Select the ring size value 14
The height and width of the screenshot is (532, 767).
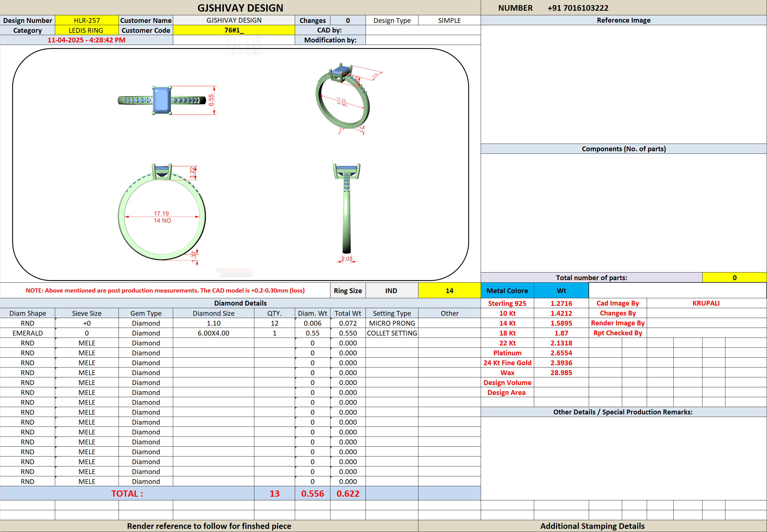[x=449, y=291]
